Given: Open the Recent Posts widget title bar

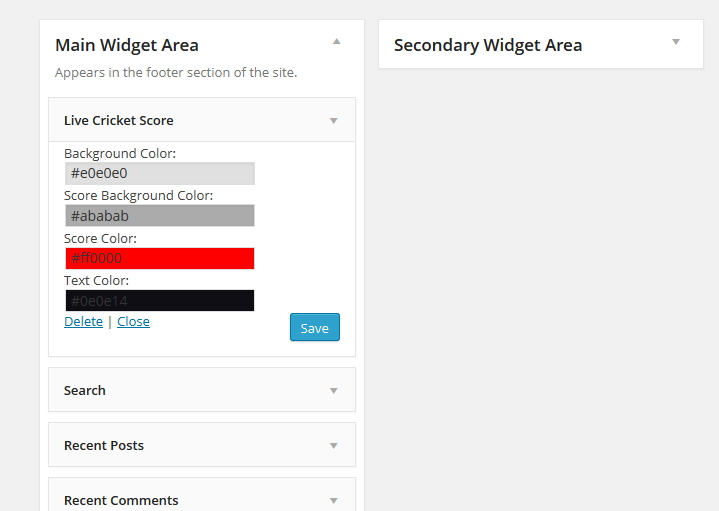Looking at the screenshot, I should tap(104, 446).
